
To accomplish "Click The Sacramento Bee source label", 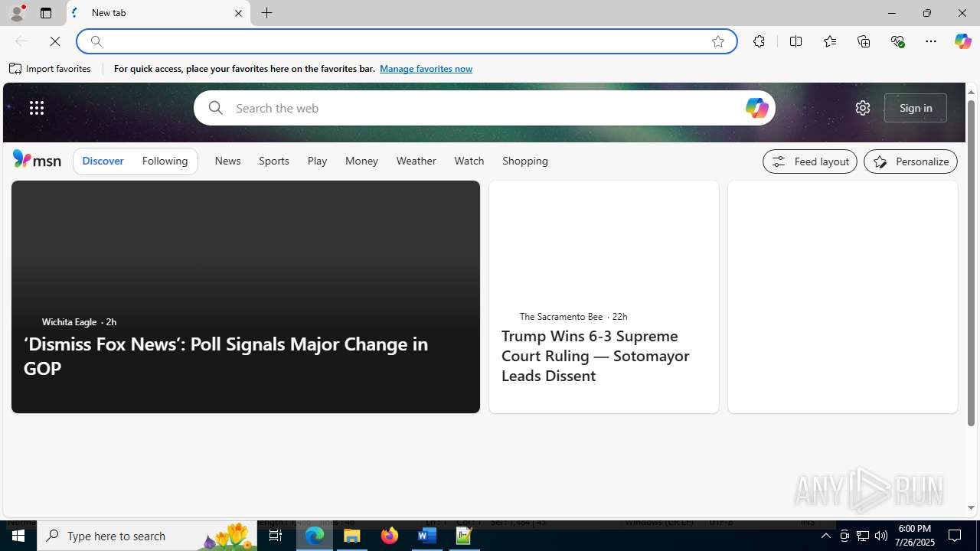I will pos(561,317).
